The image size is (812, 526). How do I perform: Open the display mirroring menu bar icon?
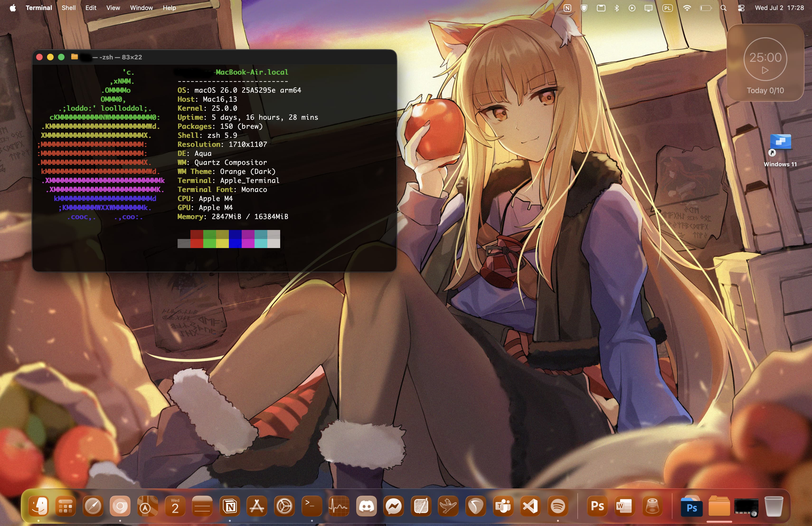click(649, 8)
